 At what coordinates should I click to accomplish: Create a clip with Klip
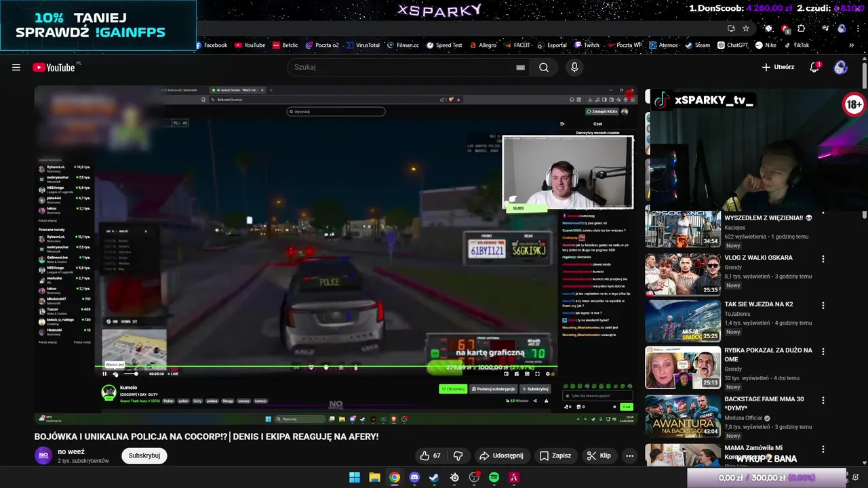(599, 455)
